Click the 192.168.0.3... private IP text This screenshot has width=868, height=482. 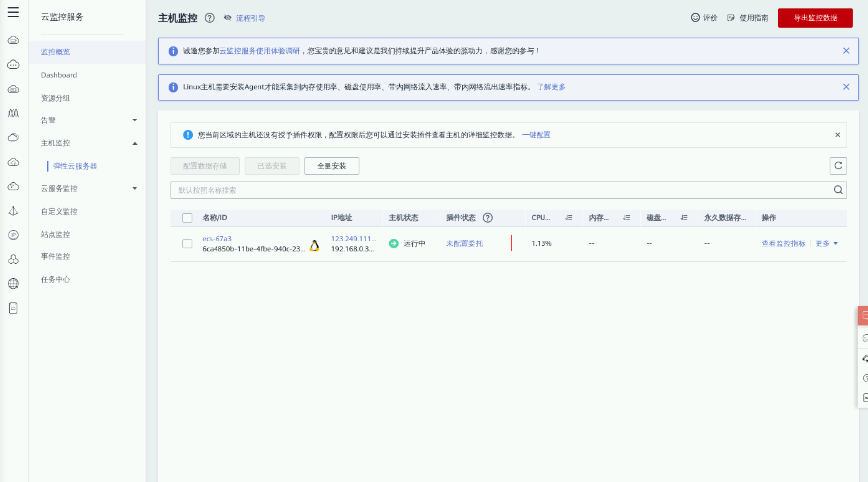[352, 249]
